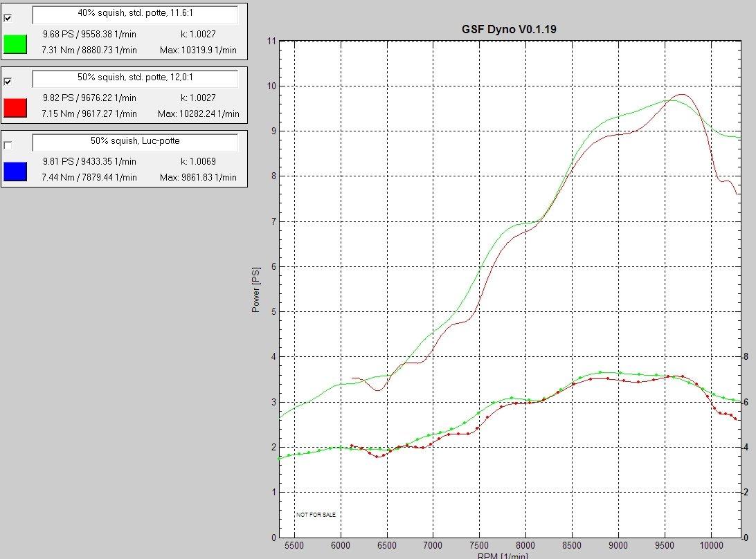756x559 pixels.
Task: Click the 10000 tick on the RPM axis
Action: coord(712,545)
